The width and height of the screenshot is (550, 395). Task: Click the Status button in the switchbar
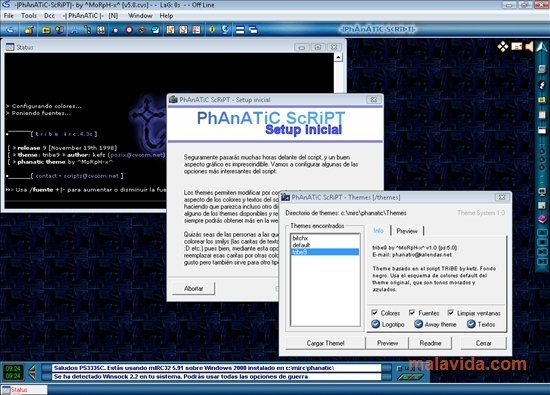click(24, 390)
